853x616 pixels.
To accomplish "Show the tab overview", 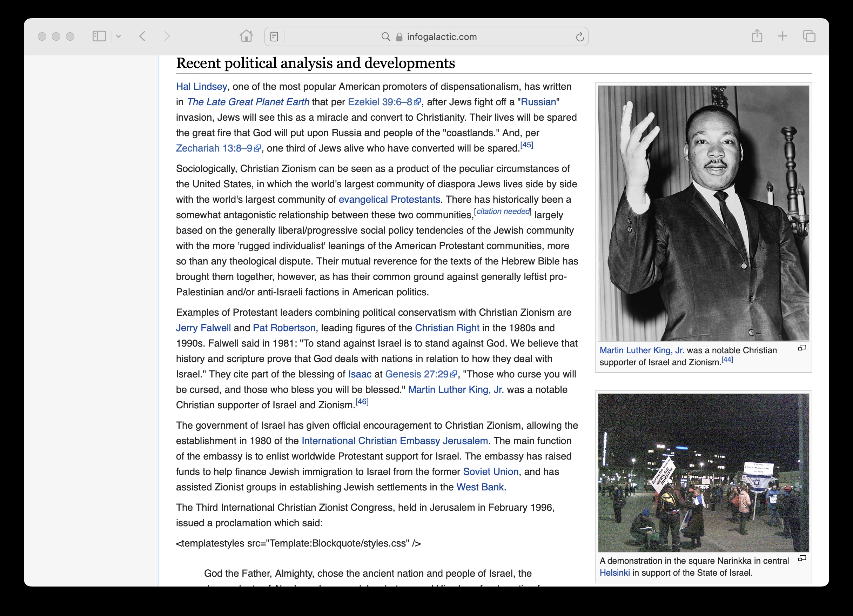I will point(809,36).
